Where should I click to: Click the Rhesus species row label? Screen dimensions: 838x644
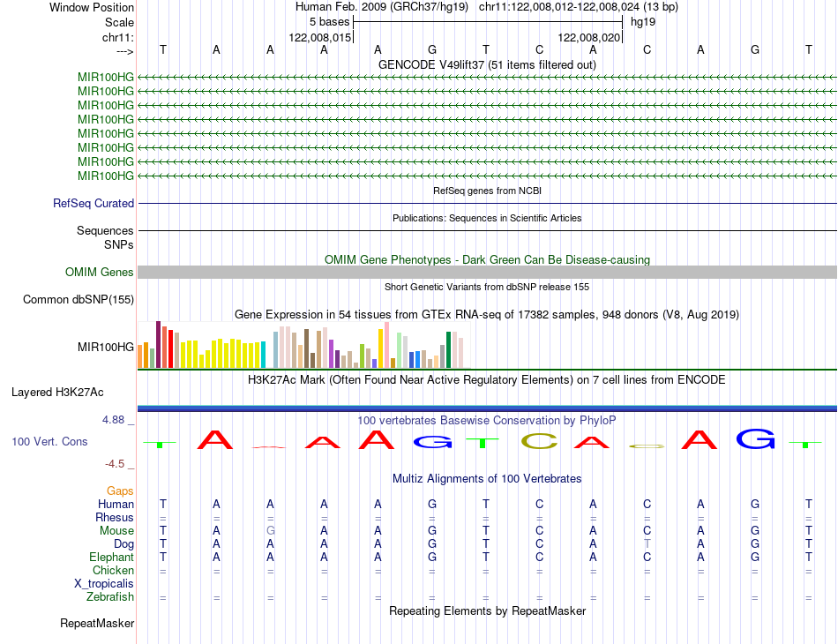coord(115,517)
